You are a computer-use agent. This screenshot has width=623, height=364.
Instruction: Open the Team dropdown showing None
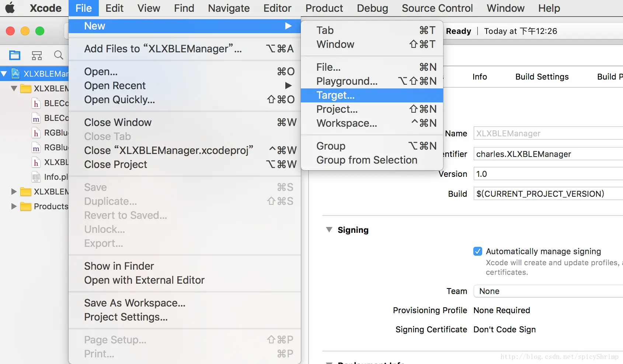click(x=549, y=291)
